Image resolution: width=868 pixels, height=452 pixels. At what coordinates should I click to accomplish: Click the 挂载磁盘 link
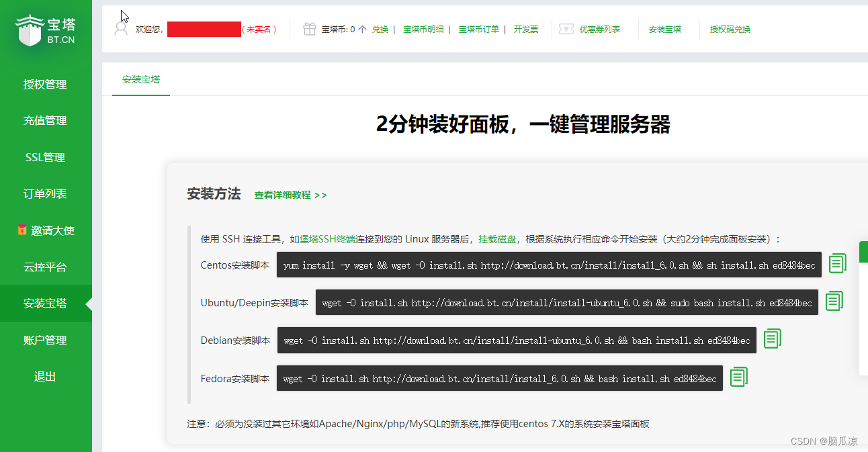(x=497, y=239)
